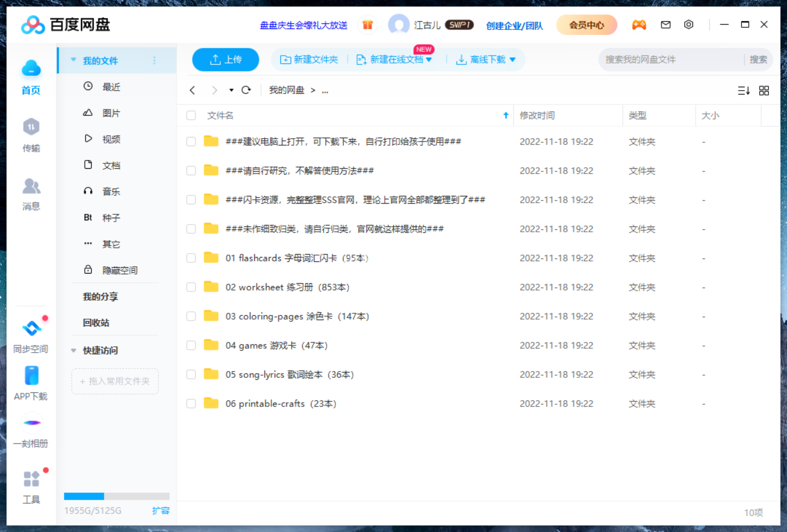Viewport: 787px width, 532px height.
Task: Click the blue 上传 upload button
Action: point(226,60)
